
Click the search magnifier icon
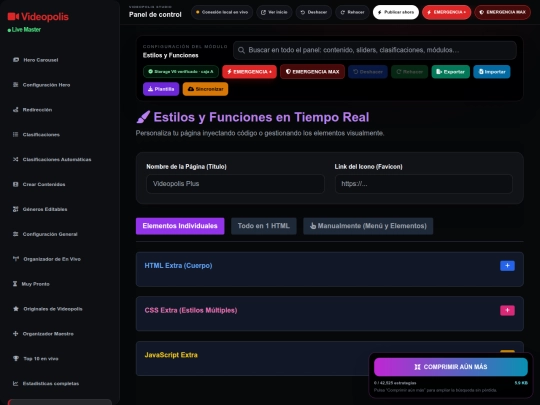point(241,50)
